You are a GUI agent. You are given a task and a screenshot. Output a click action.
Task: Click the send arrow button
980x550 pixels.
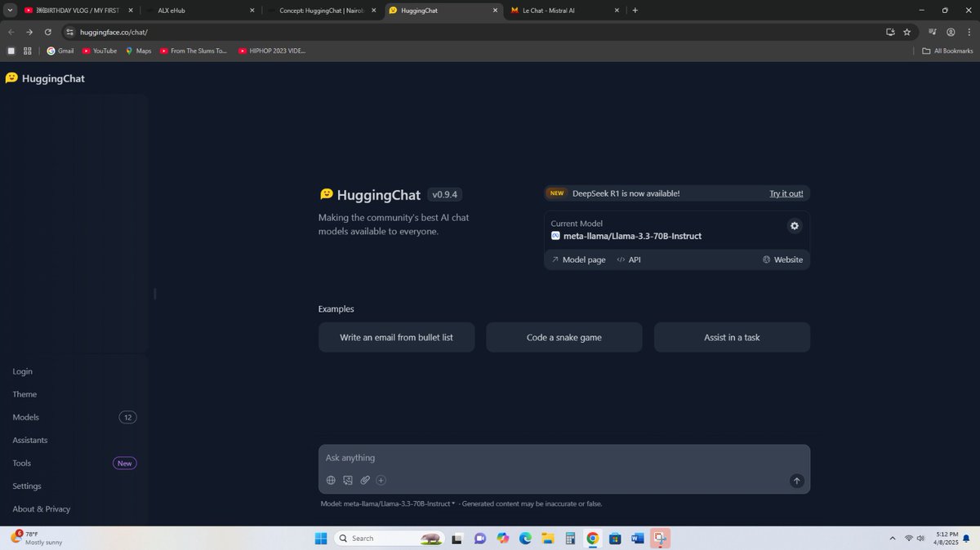797,481
